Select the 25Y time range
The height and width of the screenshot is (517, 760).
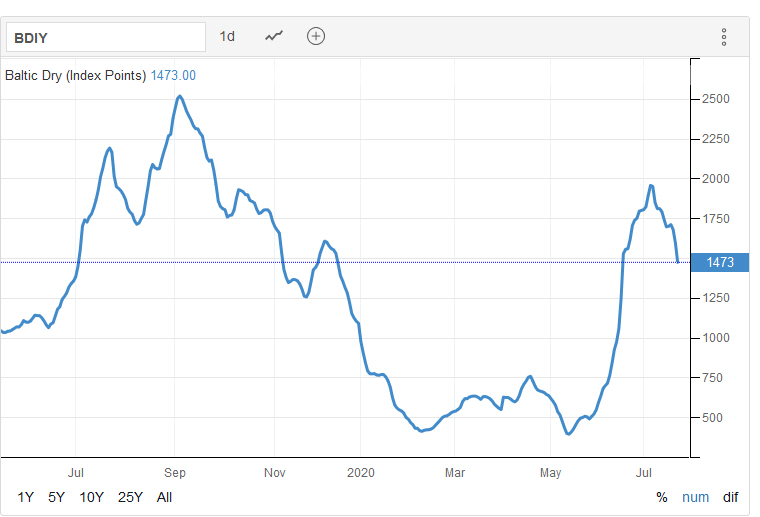point(130,498)
